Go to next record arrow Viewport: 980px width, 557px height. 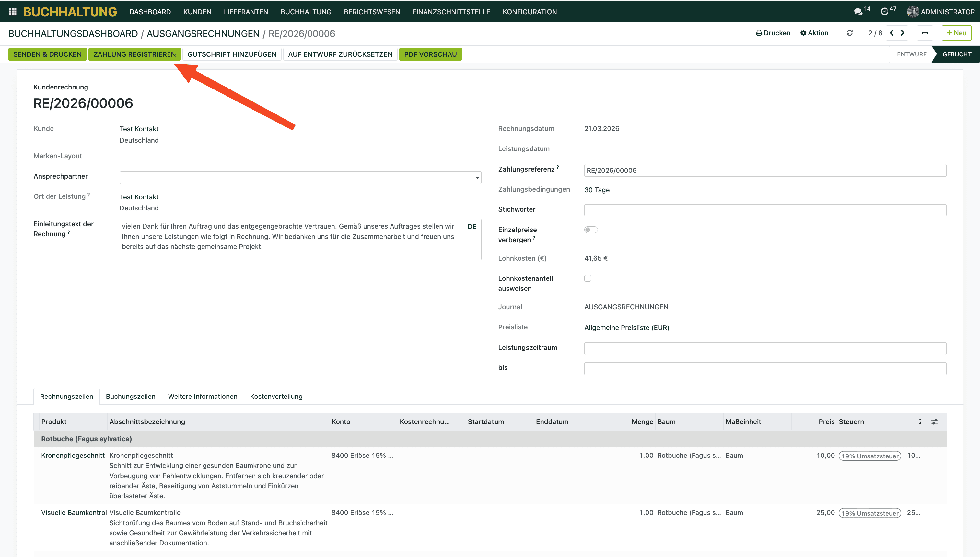tap(902, 33)
